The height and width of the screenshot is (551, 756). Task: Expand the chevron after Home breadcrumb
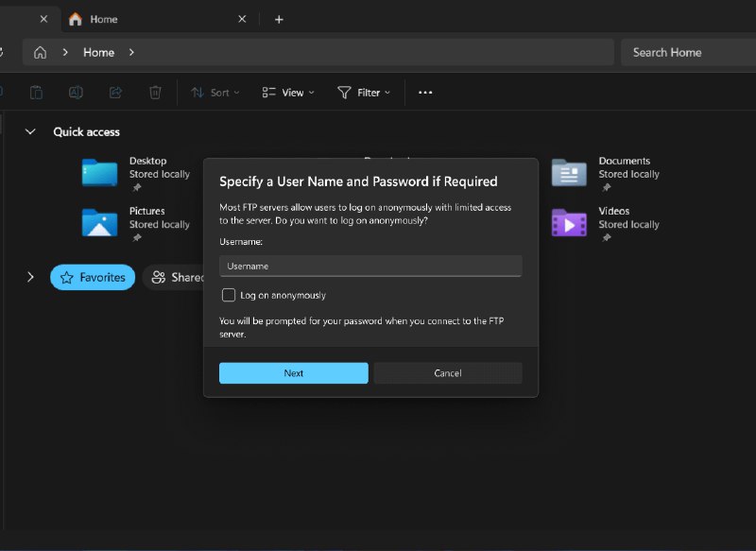pos(131,53)
